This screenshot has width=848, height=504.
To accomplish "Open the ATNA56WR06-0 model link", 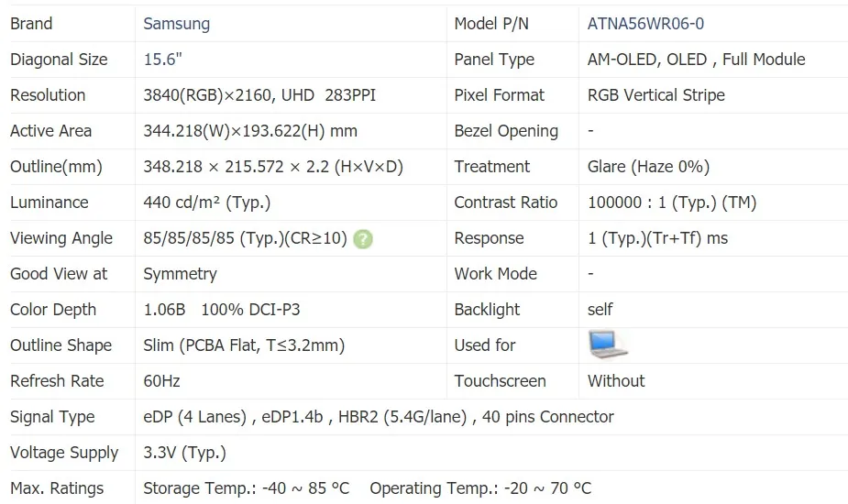I will pos(645,24).
